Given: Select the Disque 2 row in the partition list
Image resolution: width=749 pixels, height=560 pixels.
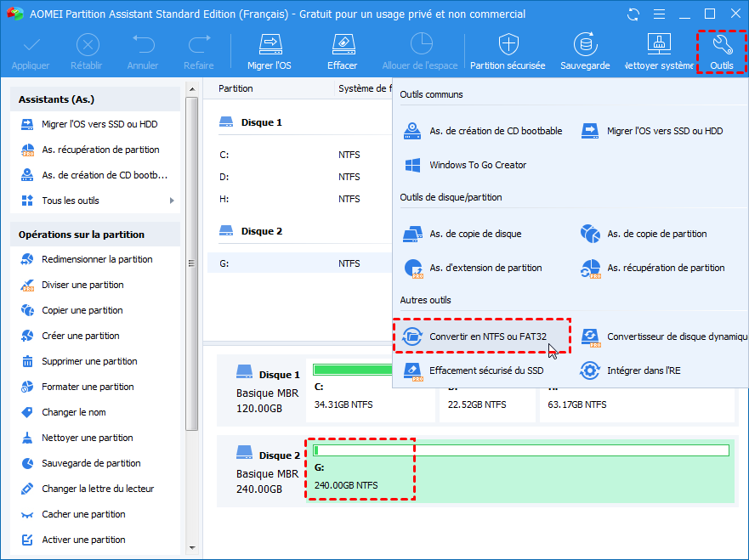Looking at the screenshot, I should click(x=300, y=231).
